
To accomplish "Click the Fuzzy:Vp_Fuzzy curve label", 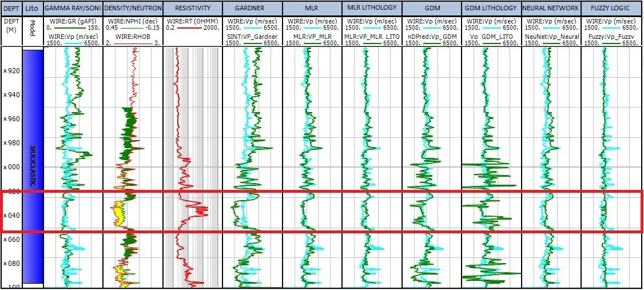I will [612, 37].
